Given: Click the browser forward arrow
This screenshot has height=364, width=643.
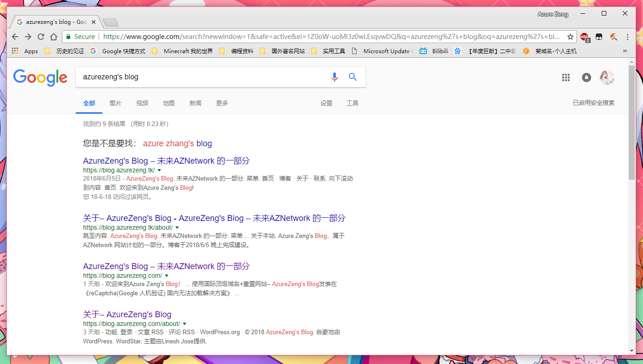Looking at the screenshot, I should click(28, 37).
